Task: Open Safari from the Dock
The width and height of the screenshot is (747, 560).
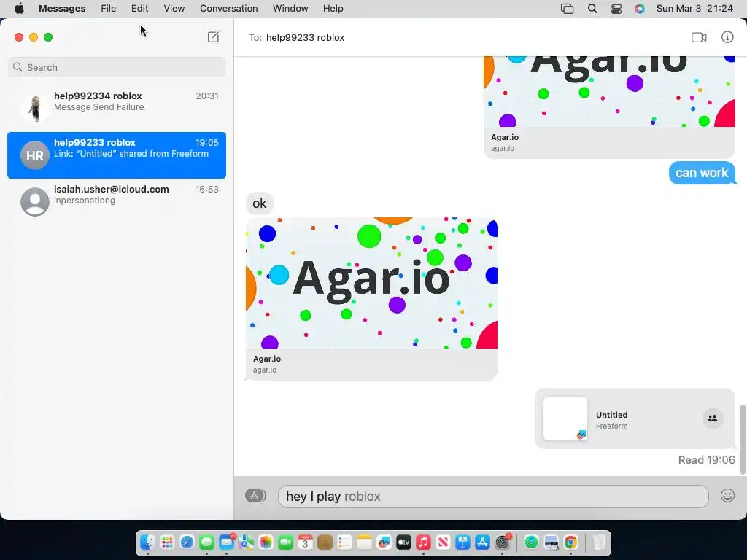Action: tap(187, 542)
